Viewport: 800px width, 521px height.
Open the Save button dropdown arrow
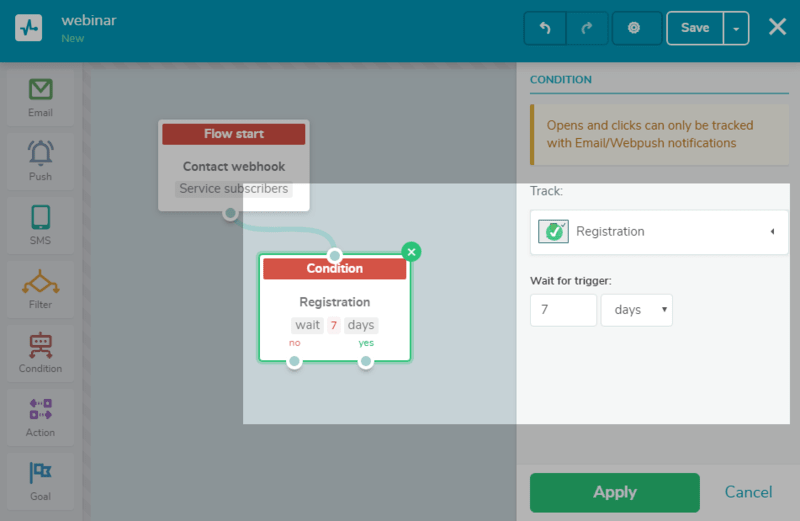click(x=736, y=28)
